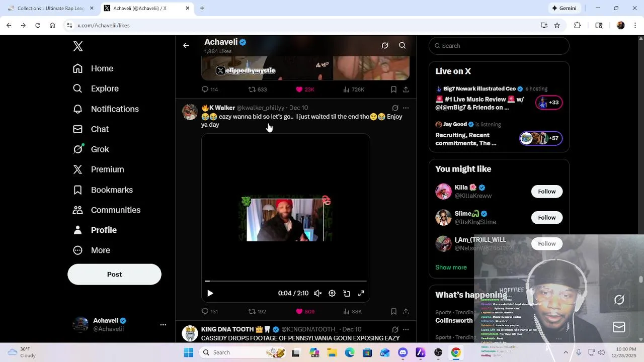Share the post with 726K views
The image size is (644, 362).
[x=406, y=89]
